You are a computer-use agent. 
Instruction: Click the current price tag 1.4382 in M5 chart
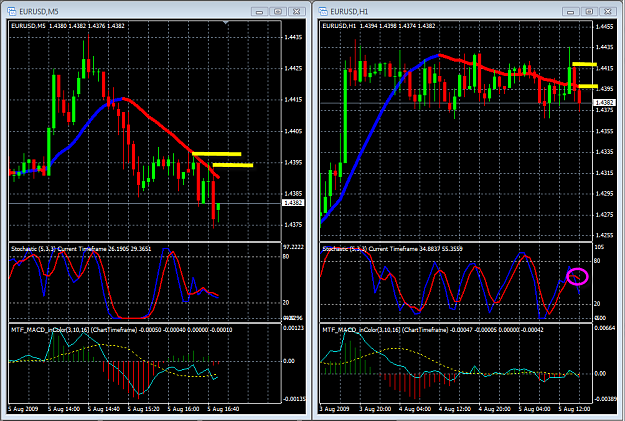pos(293,203)
